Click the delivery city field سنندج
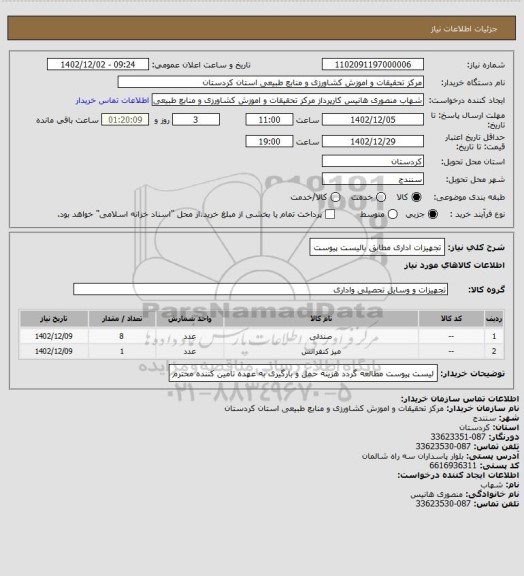The height and width of the screenshot is (576, 524). pyautogui.click(x=373, y=179)
